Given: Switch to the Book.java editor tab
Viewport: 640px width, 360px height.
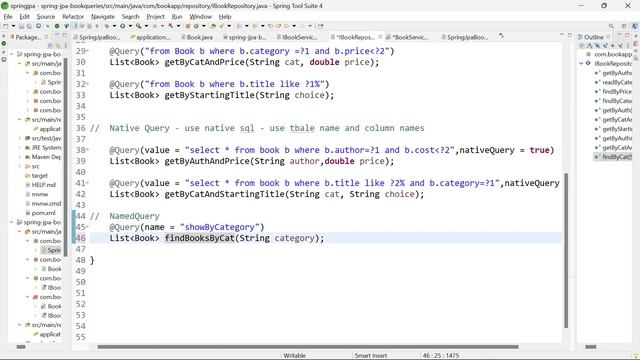Looking at the screenshot, I should 197,37.
